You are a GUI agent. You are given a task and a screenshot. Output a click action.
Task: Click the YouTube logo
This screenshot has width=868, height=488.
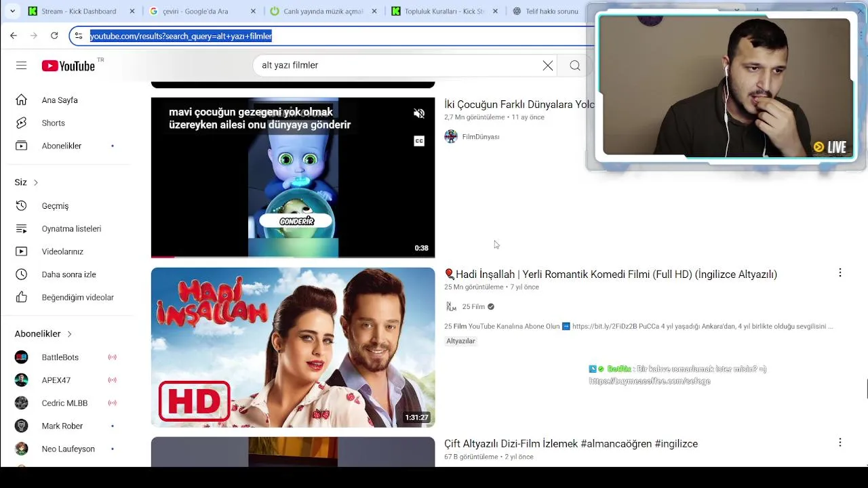[x=68, y=66]
